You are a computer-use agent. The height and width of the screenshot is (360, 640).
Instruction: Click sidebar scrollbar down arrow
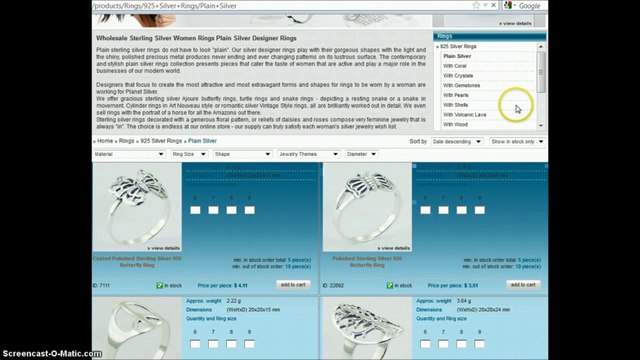(541, 126)
